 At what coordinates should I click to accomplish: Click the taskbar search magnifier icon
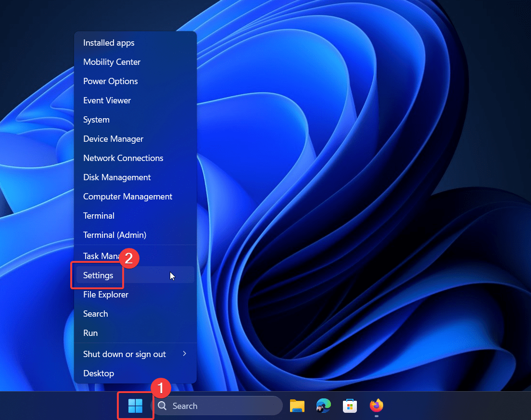pyautogui.click(x=163, y=406)
